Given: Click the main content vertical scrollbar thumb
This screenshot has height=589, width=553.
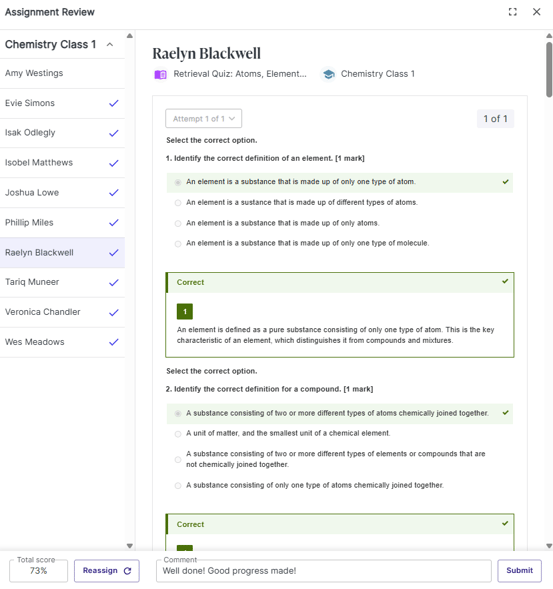Looking at the screenshot, I should [549, 69].
